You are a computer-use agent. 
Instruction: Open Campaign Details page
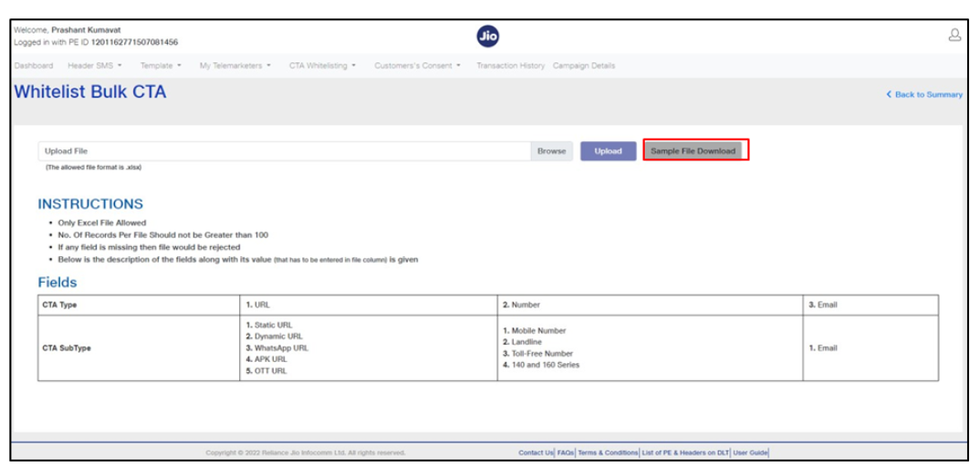click(584, 66)
